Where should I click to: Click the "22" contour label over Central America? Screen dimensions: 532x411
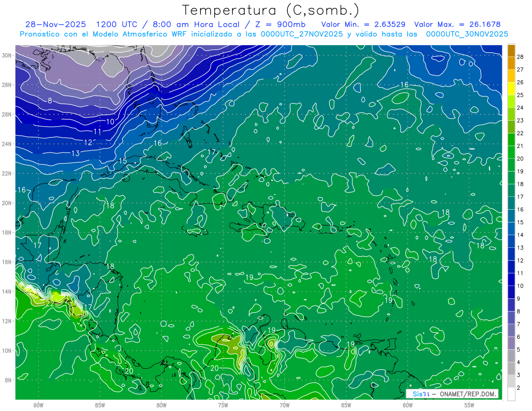(x=50, y=304)
